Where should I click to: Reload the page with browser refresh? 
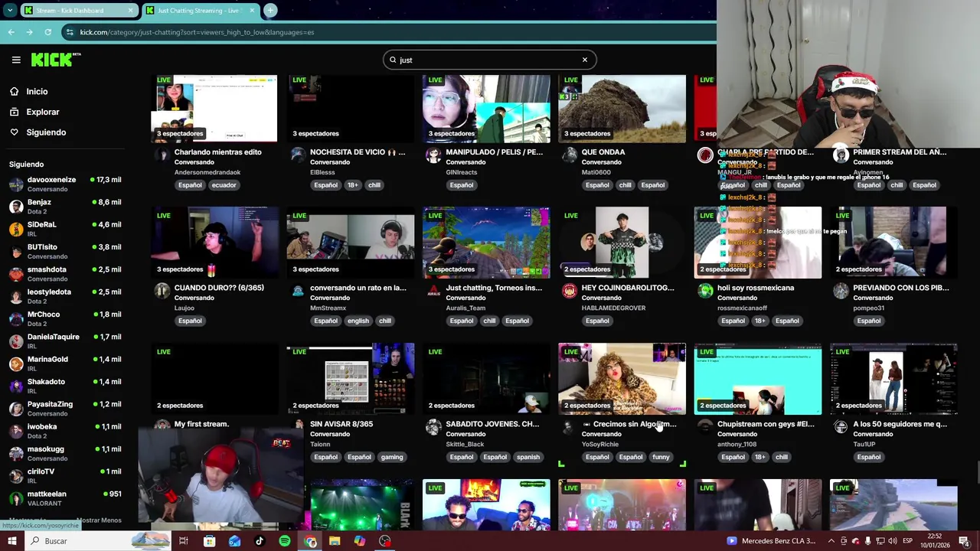pos(47,32)
